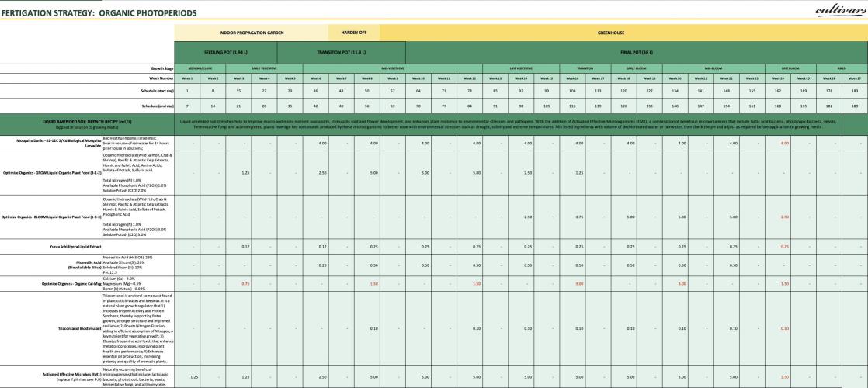Select the 'Week 10' column header

tap(418, 78)
